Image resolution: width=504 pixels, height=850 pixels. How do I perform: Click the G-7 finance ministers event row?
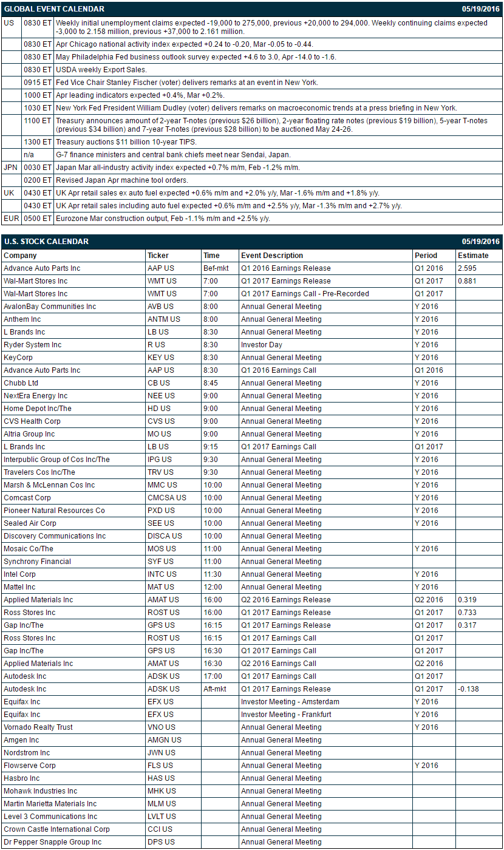[252, 155]
